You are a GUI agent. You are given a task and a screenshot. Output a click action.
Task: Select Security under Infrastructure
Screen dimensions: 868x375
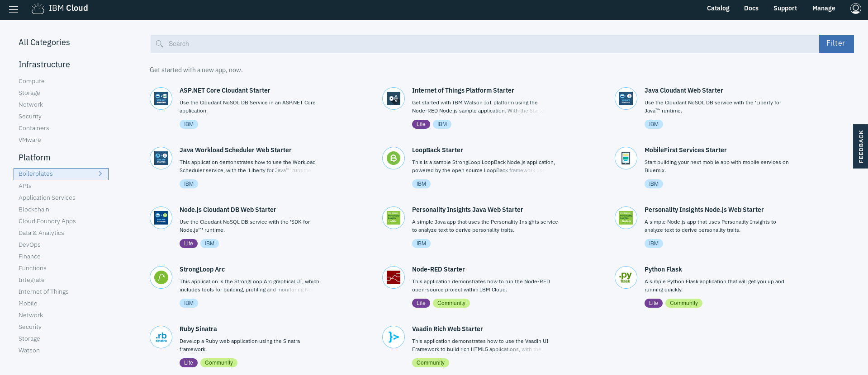click(x=30, y=117)
